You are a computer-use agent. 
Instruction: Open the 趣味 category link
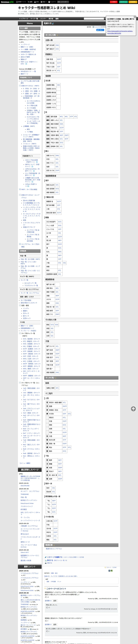(x=53, y=573)
